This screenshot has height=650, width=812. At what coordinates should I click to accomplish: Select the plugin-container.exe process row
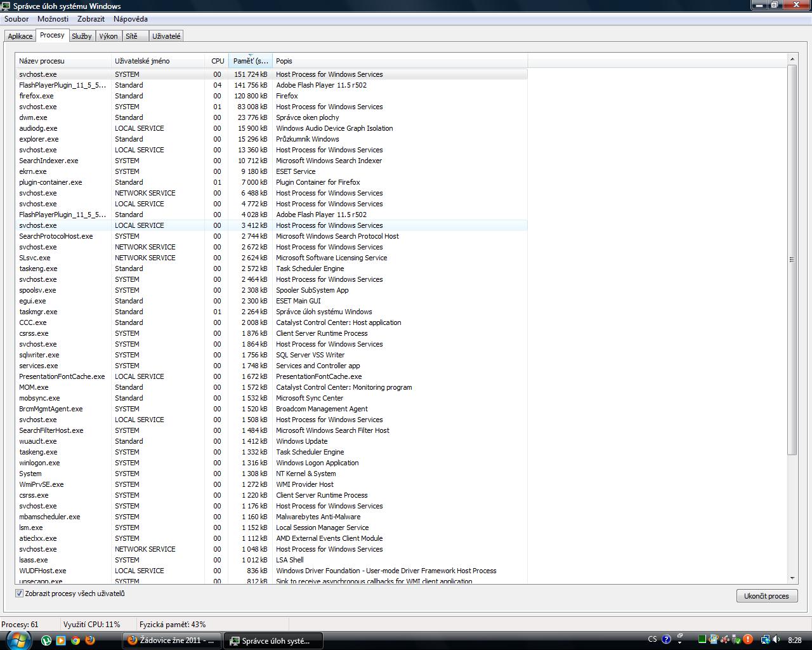pyautogui.click(x=272, y=182)
